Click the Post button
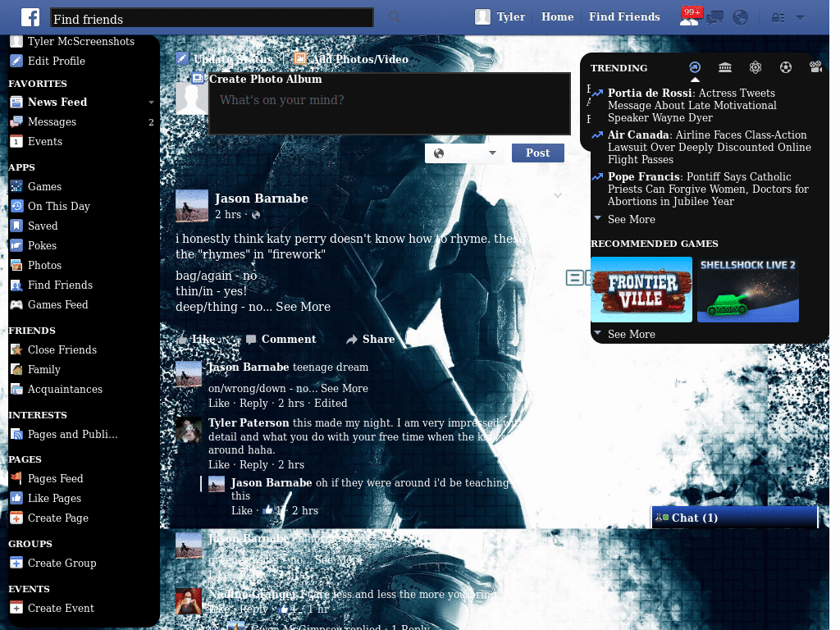The height and width of the screenshot is (630, 840). (537, 153)
